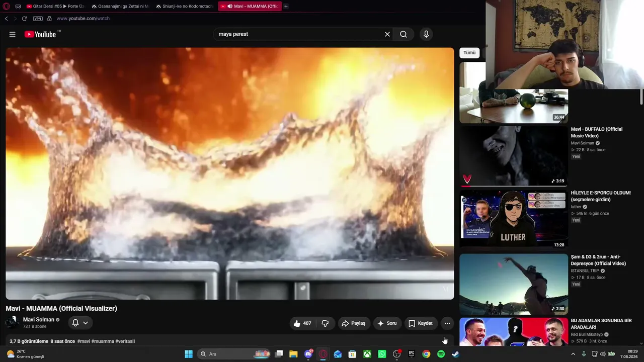
Task: Open the #muamma hashtag link
Action: point(103,341)
